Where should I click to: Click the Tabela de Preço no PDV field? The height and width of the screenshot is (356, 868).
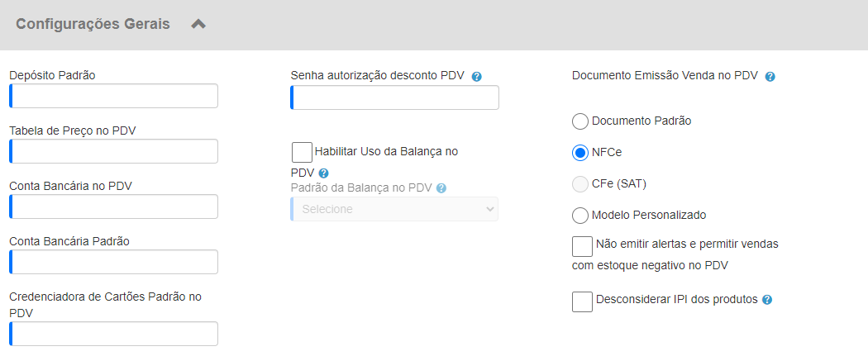113,151
